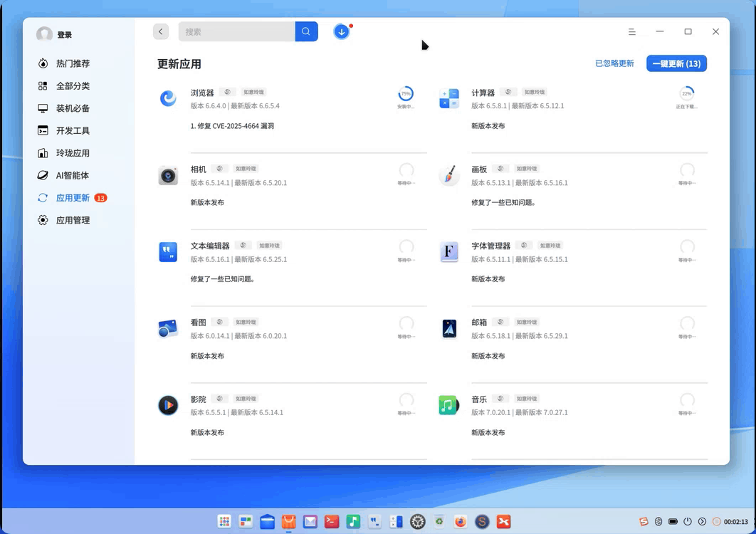Click the 字体管理器 app name
Image resolution: width=756 pixels, height=534 pixels.
(490, 246)
